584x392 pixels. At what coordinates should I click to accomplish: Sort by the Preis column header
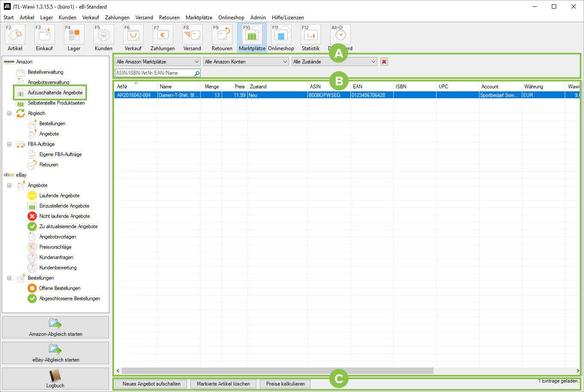coord(235,87)
